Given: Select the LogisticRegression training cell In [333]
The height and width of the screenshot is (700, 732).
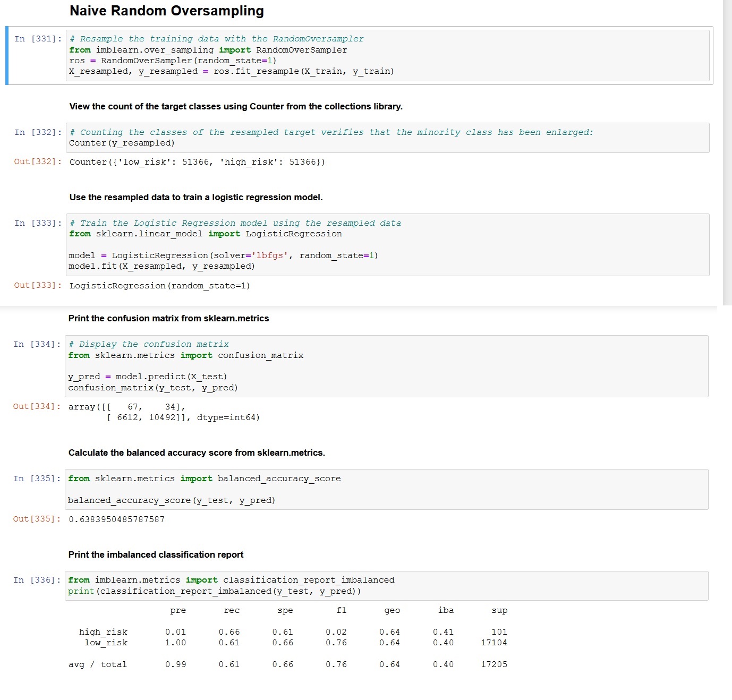Looking at the screenshot, I should (372, 245).
